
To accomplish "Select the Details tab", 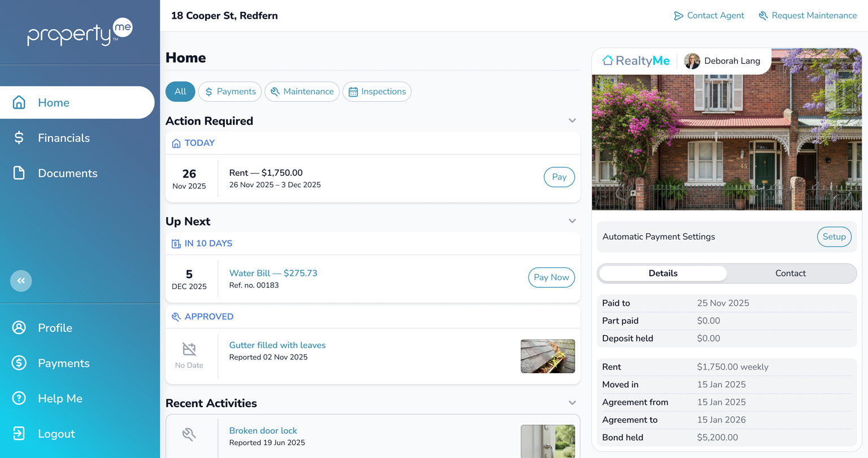I will (662, 273).
